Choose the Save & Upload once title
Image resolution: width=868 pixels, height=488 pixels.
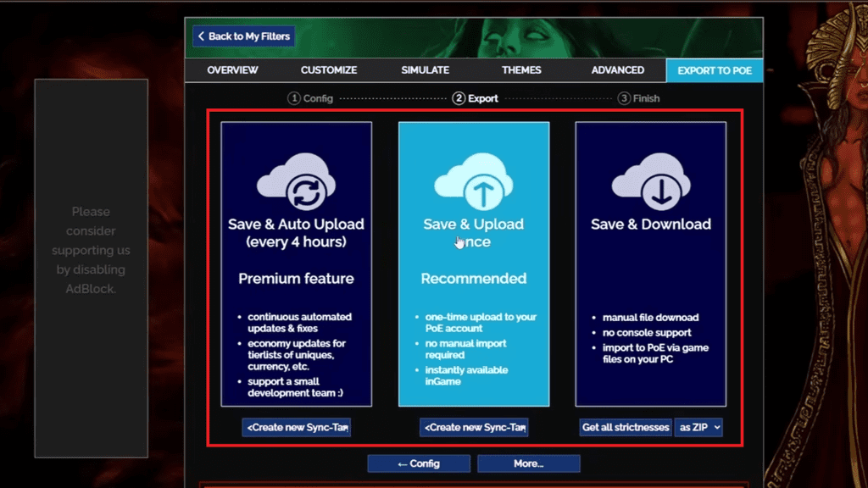474,233
